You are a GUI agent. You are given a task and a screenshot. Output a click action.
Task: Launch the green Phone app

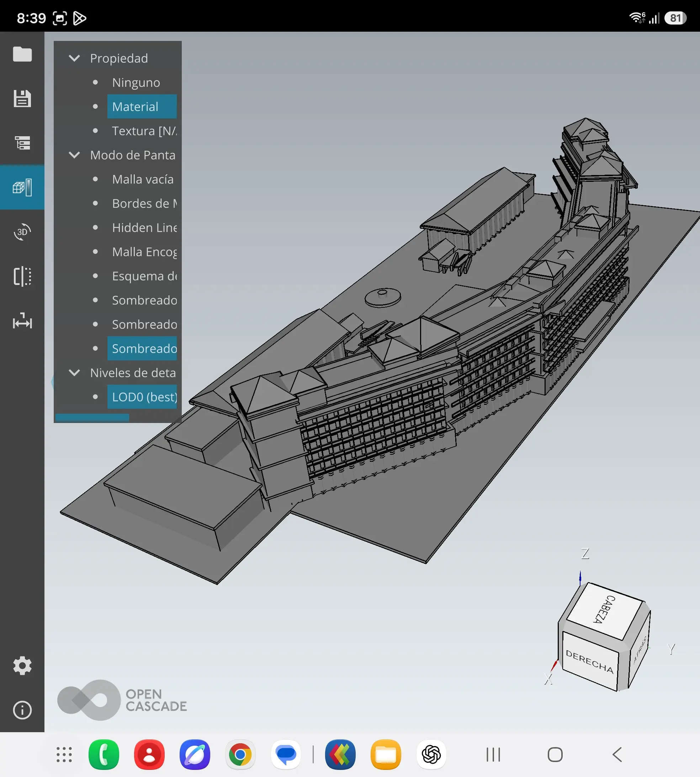point(104,754)
